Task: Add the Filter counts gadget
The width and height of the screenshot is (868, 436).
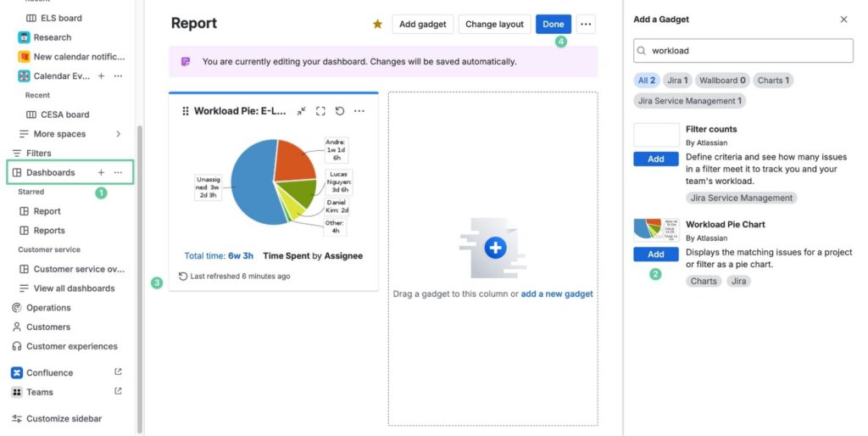Action: tap(656, 159)
